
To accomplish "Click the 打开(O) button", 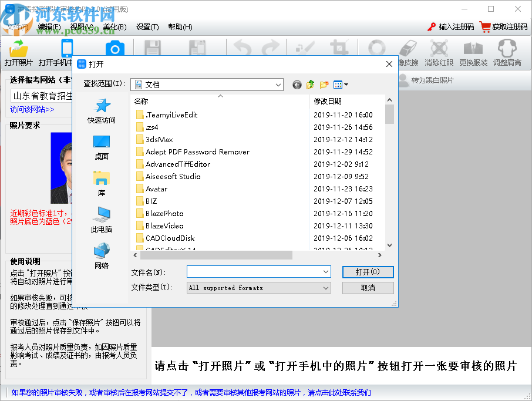I will [367, 272].
